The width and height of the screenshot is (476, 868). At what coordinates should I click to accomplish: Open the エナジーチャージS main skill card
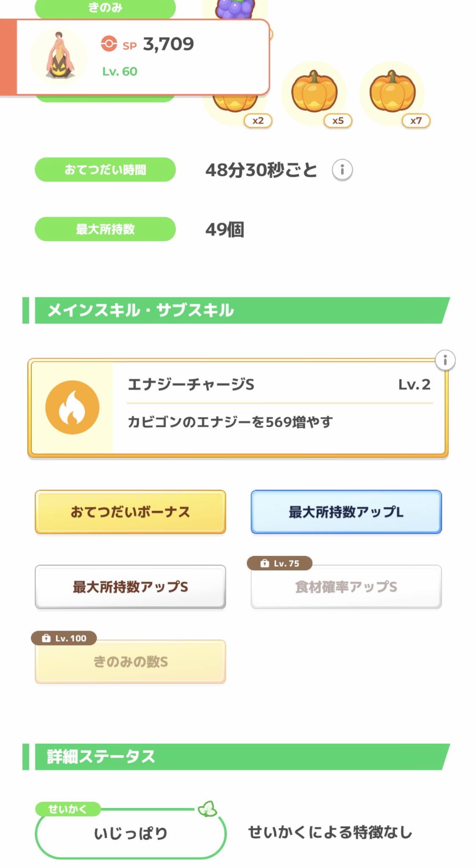tap(279, 408)
